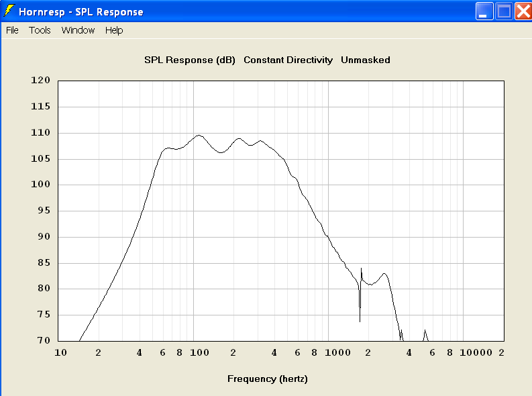
Task: Open the File menu
Action: [12, 30]
